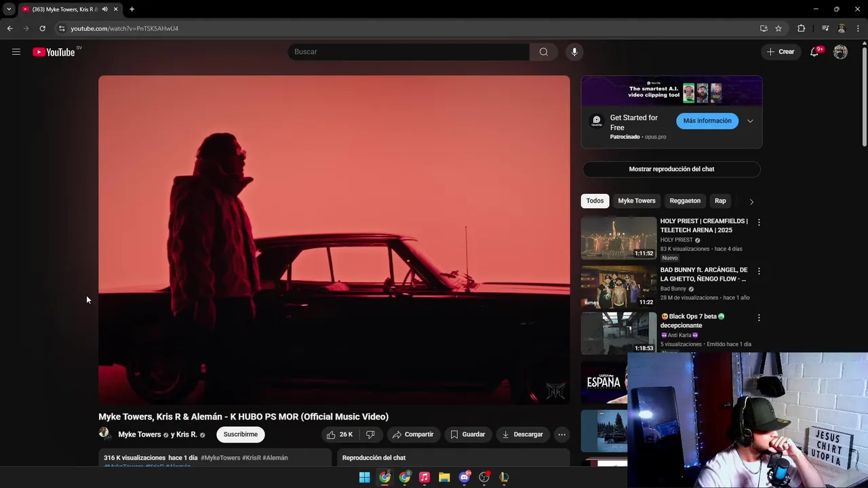Subscribe with the Suscribirme button

coord(241,434)
